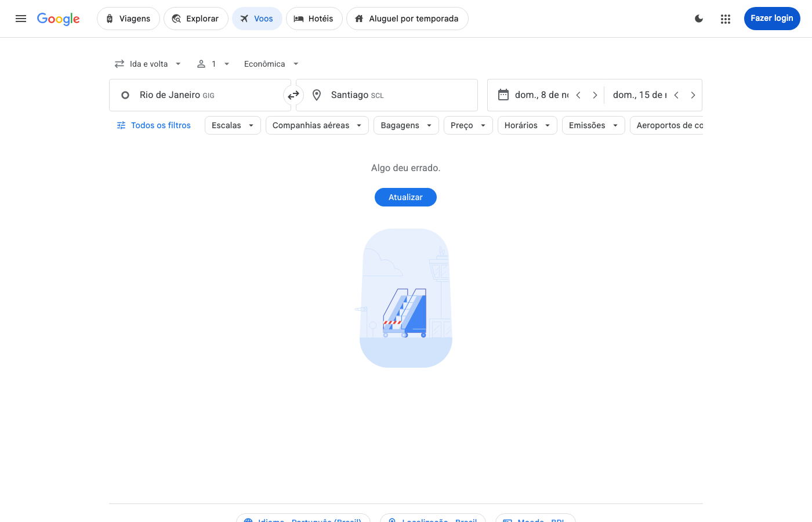Expand the Preço filter

(468, 125)
